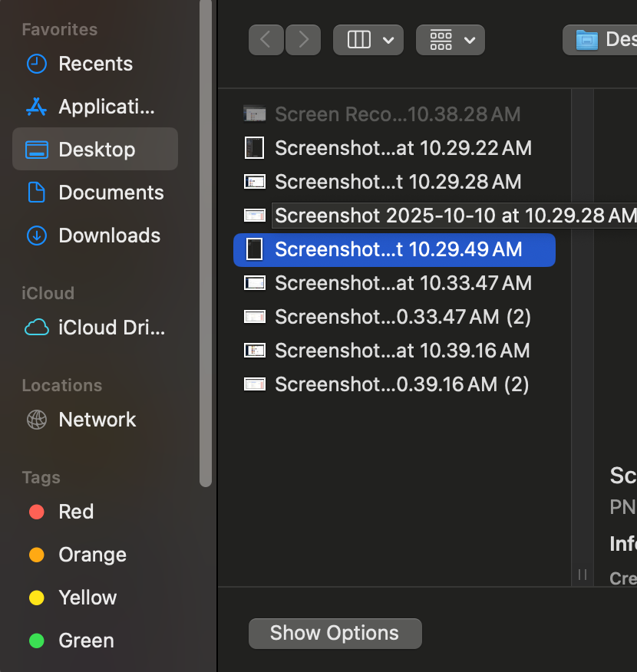
Task: Choose the Green tag dot
Action: click(36, 641)
